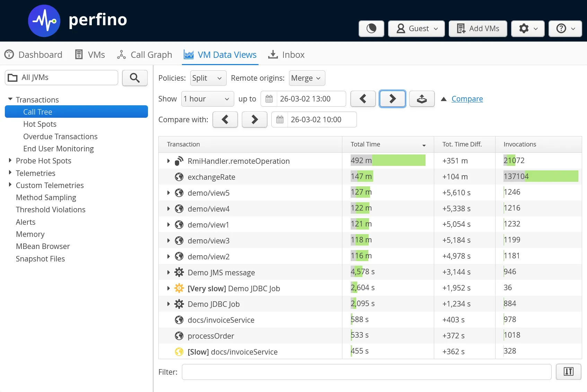Viewport: 587px width, 392px height.
Task: Open the calendar picker for the up-to date
Action: pos(269,99)
